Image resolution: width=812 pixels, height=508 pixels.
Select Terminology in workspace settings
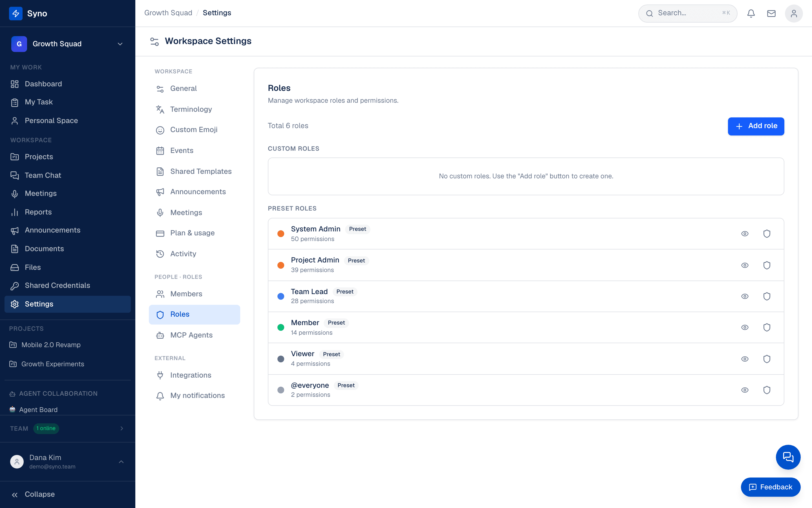pyautogui.click(x=194, y=109)
